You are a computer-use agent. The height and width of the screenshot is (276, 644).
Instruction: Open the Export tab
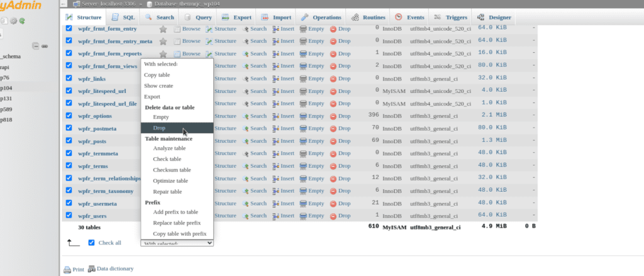237,18
